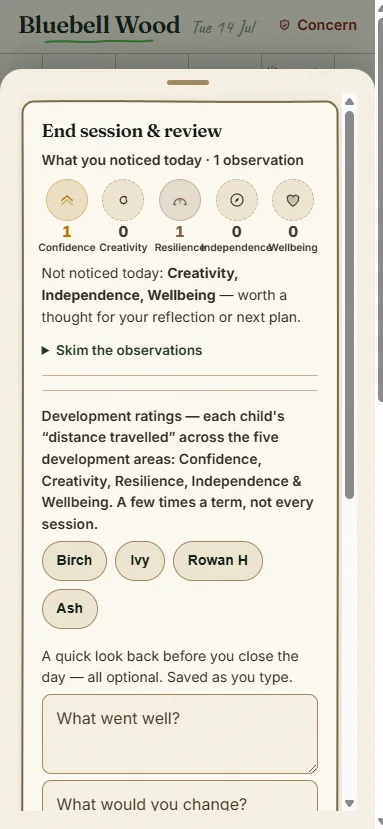Click the Concern shield icon

(x=285, y=25)
